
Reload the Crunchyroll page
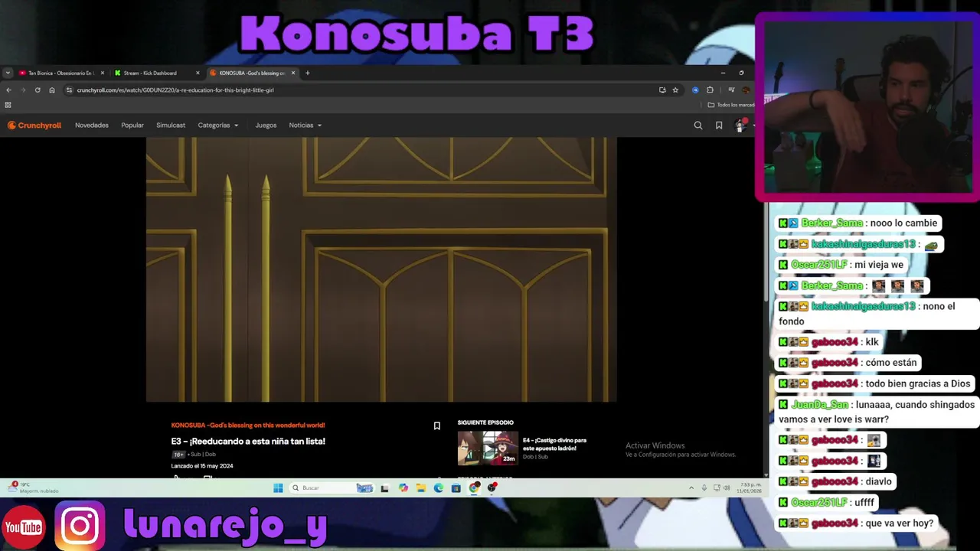tap(38, 90)
